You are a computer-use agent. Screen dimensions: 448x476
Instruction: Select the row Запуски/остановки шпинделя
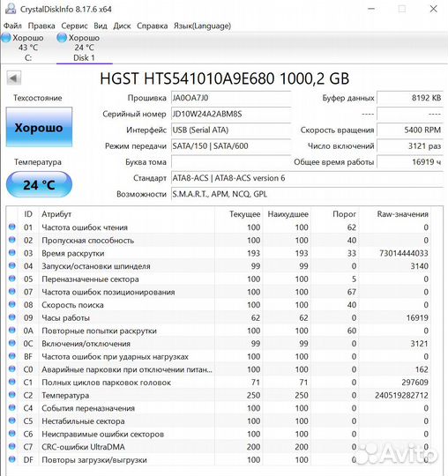[x=219, y=266]
